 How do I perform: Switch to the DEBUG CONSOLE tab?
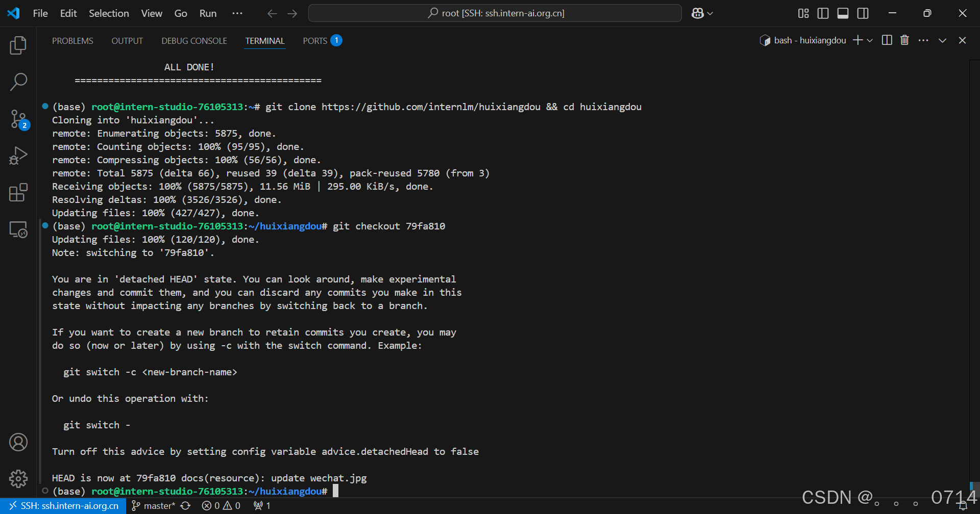click(x=194, y=41)
